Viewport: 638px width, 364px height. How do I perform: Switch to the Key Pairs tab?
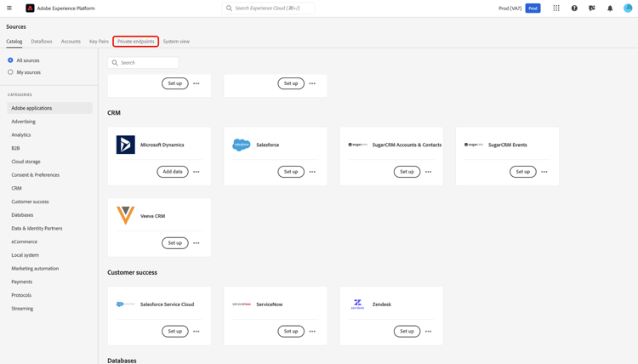pyautogui.click(x=99, y=42)
